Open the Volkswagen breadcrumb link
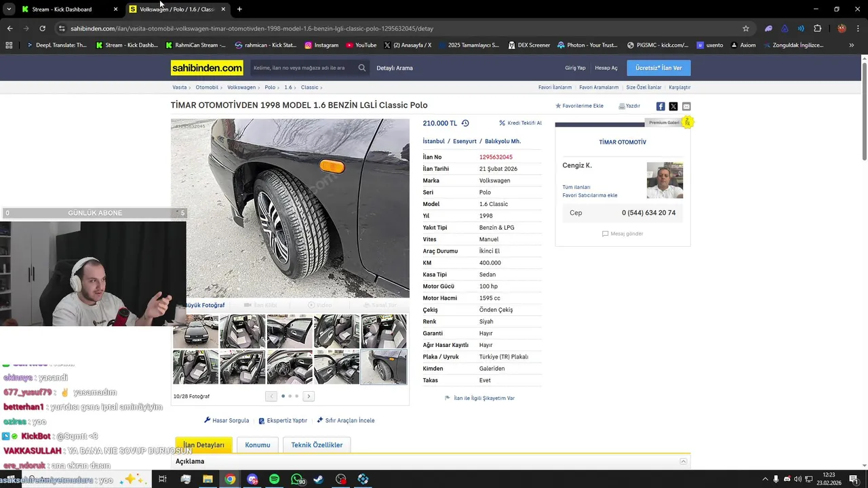This screenshot has height=488, width=868. pos(241,87)
